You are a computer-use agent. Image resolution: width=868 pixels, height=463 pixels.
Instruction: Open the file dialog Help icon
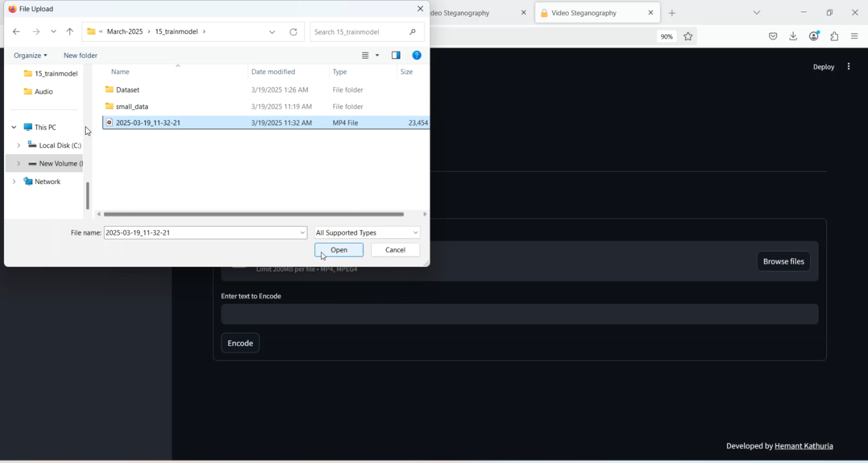pyautogui.click(x=417, y=56)
